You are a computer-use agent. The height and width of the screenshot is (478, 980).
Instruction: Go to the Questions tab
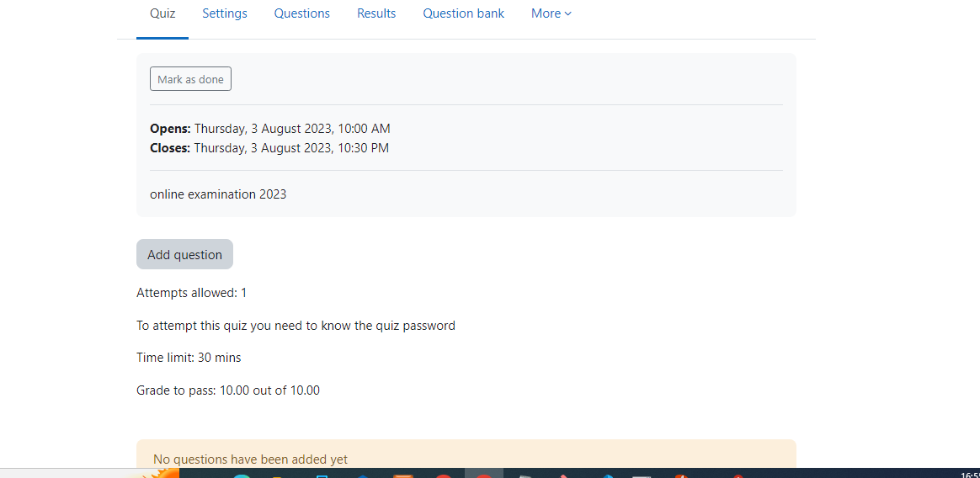click(x=302, y=13)
